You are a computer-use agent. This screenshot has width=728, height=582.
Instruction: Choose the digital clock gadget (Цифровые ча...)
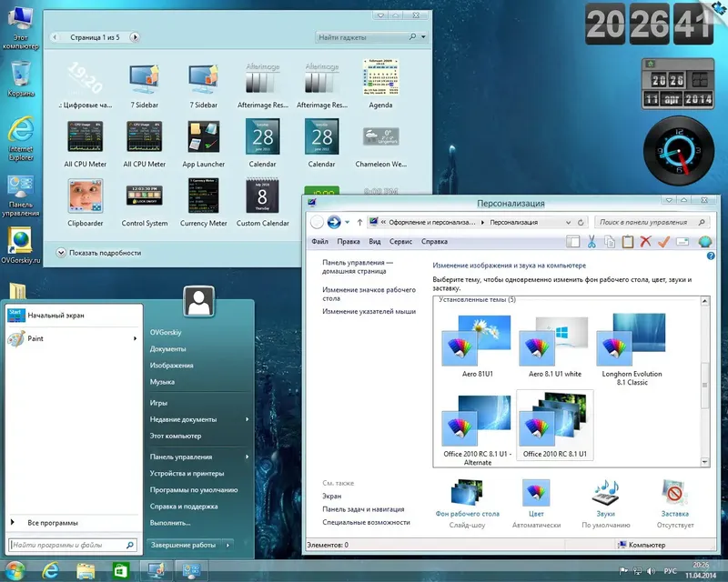pyautogui.click(x=86, y=84)
